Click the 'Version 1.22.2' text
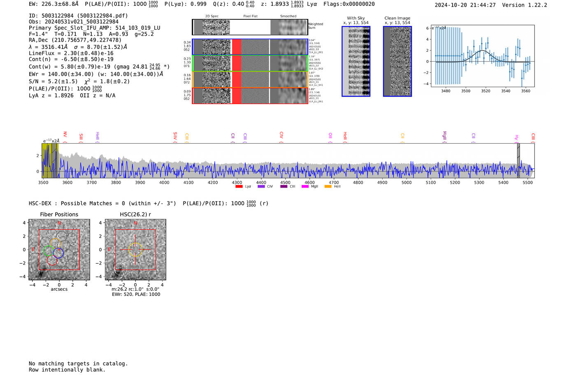The width and height of the screenshot is (576, 392). (525, 5)
